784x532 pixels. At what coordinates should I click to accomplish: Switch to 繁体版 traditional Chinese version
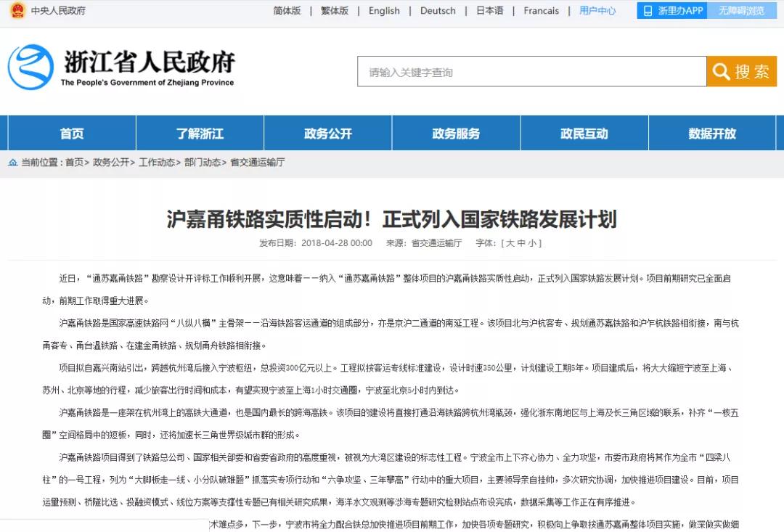(334, 10)
